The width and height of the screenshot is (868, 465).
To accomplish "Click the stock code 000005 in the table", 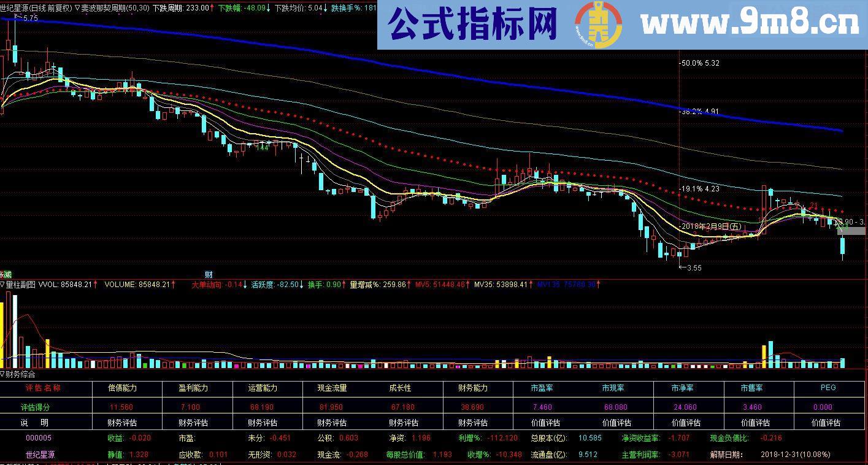I will (x=39, y=438).
